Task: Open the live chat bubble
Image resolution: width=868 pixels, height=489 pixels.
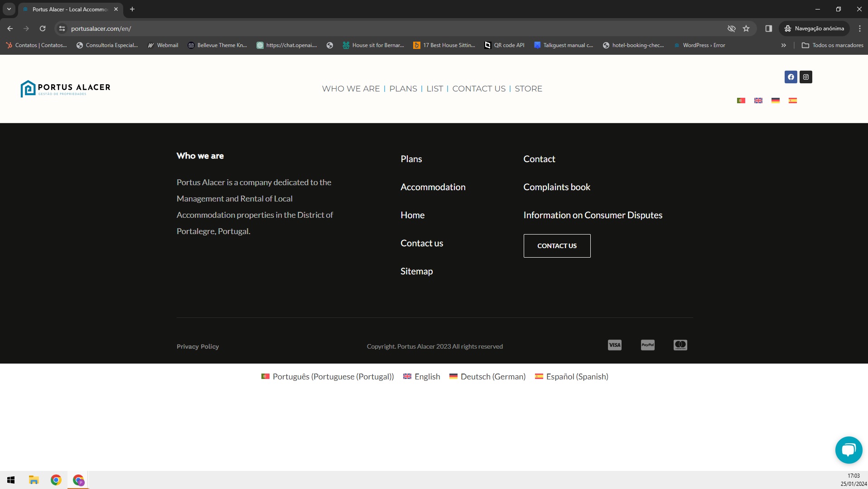Action: pyautogui.click(x=849, y=450)
